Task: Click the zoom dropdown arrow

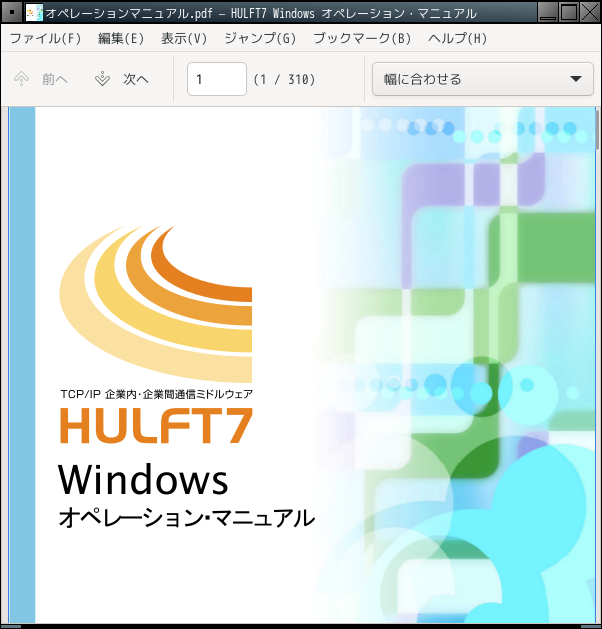Action: tap(576, 79)
